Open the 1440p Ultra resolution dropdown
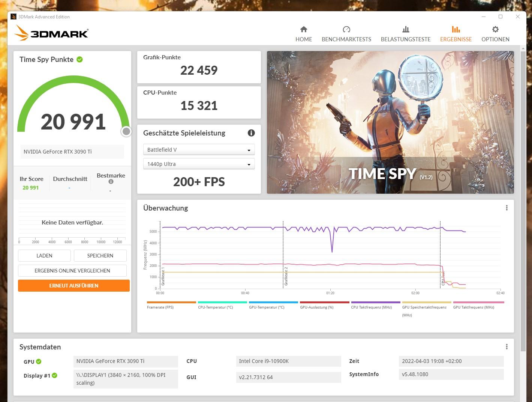Screen dimensions: 532x402 tap(199, 164)
